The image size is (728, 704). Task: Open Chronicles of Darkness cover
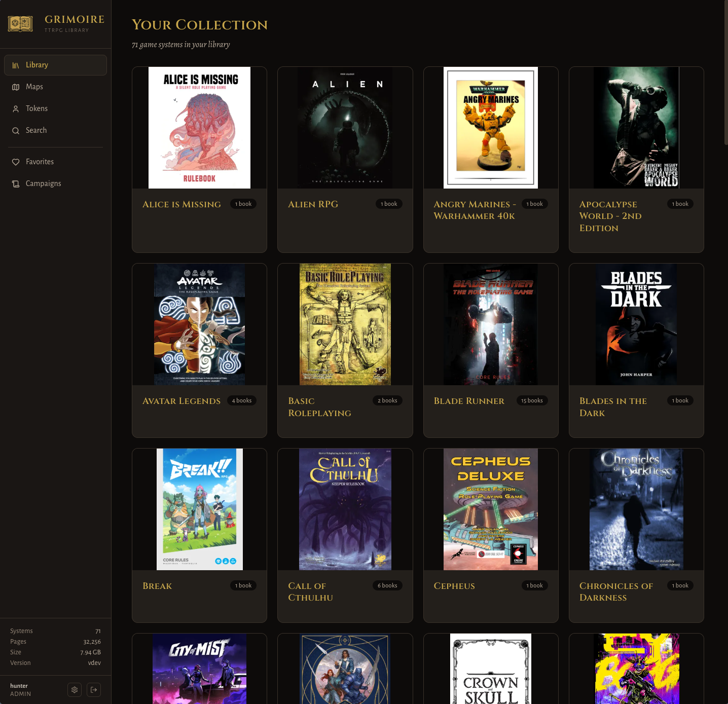(636, 509)
